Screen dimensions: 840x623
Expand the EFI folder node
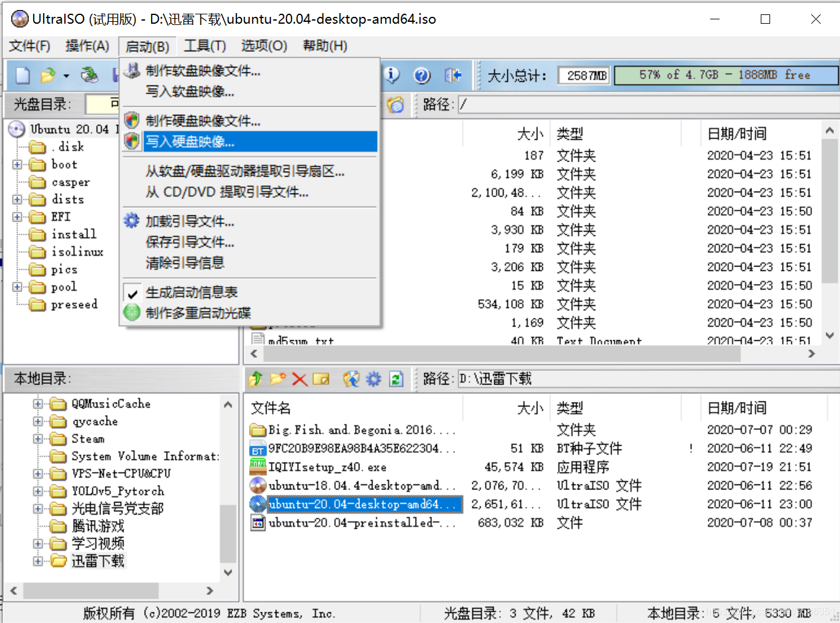17,217
